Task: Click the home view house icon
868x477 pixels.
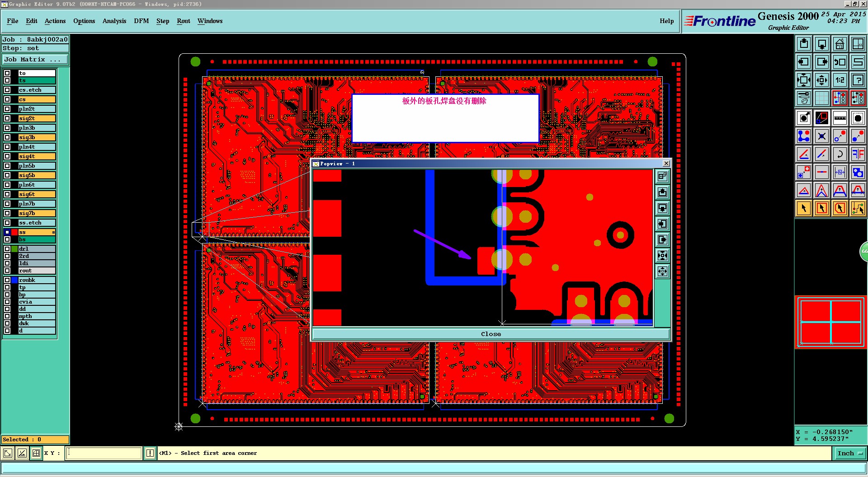Action: coord(840,44)
